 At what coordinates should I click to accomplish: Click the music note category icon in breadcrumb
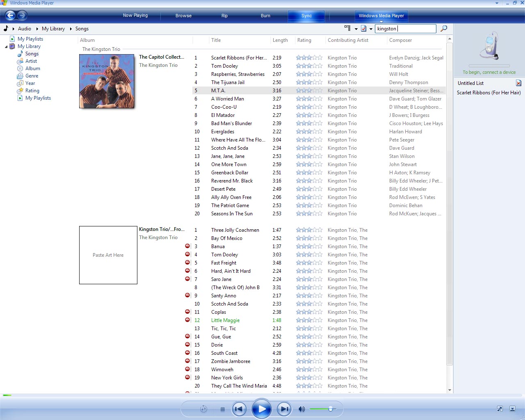(6, 29)
